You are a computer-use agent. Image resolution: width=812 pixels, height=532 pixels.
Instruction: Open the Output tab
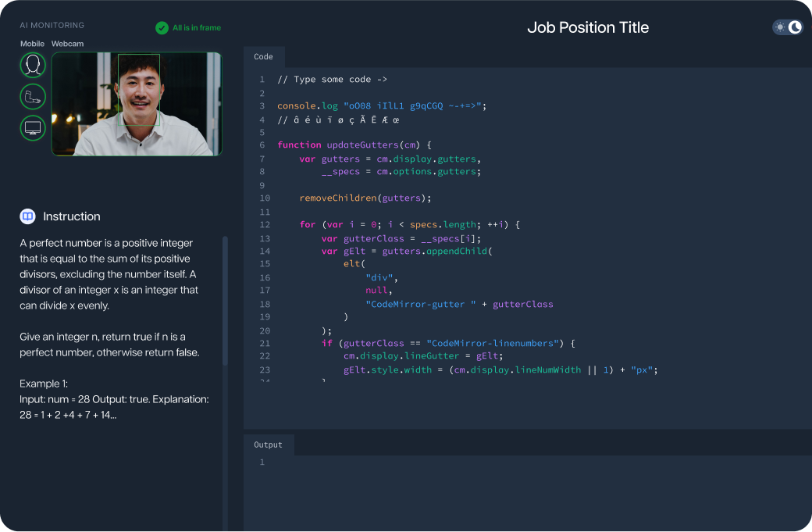(x=268, y=445)
